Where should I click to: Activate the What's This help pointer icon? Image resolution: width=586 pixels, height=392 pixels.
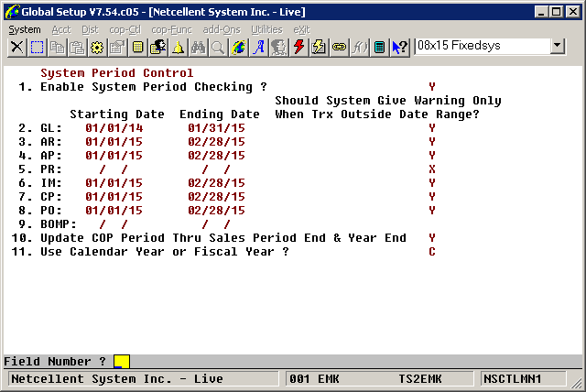click(399, 47)
